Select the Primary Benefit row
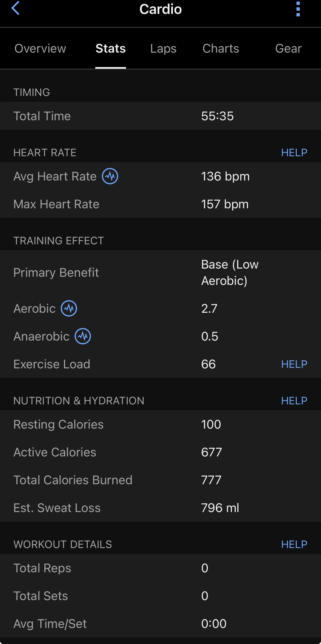The image size is (321, 644). pyautogui.click(x=160, y=273)
